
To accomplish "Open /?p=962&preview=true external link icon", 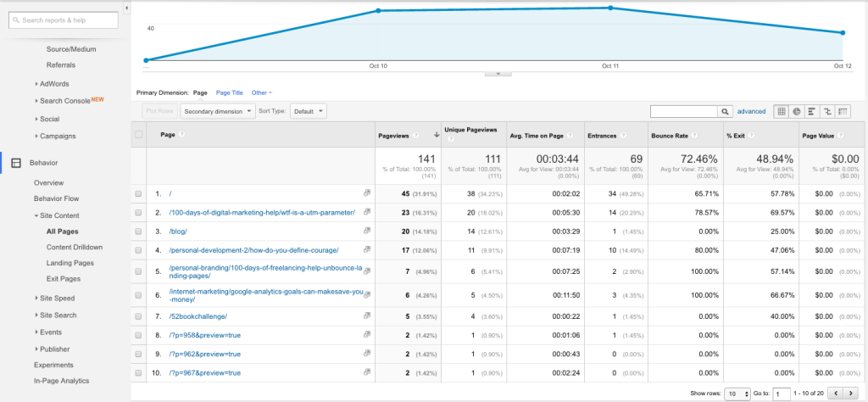I will click(366, 353).
